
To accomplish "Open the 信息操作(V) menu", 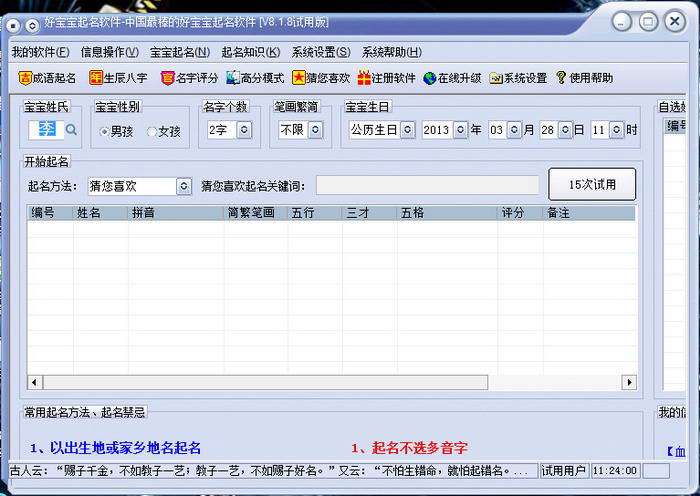I will point(110,52).
